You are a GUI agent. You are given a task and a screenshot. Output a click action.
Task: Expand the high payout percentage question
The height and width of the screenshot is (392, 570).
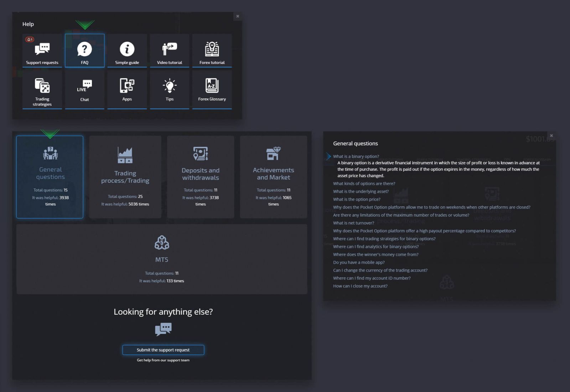pyautogui.click(x=424, y=231)
